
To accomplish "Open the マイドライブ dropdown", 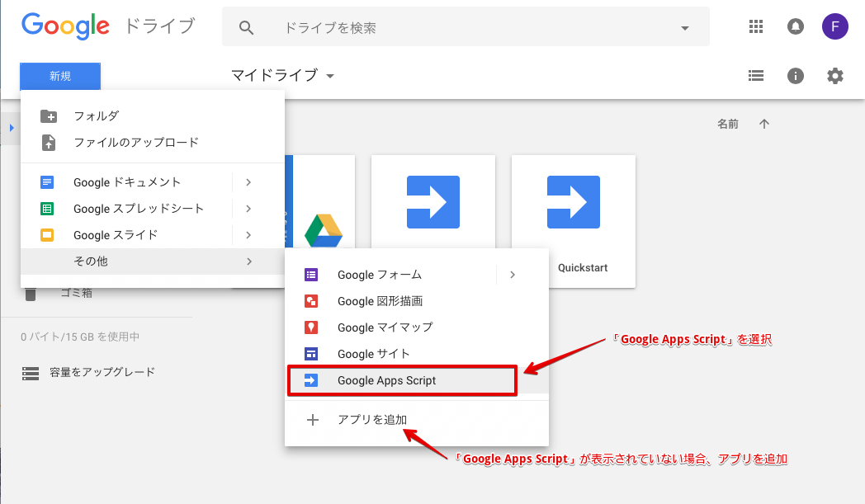I will [282, 76].
